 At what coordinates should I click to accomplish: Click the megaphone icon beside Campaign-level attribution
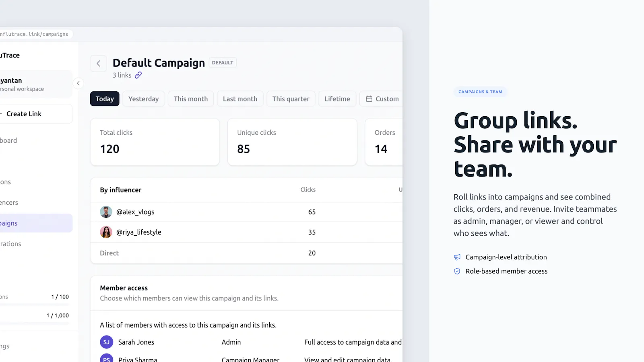click(457, 257)
